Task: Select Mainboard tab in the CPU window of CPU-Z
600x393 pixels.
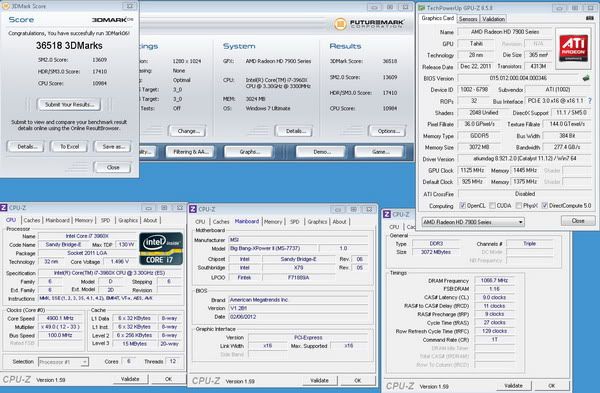Action: pyautogui.click(x=57, y=220)
